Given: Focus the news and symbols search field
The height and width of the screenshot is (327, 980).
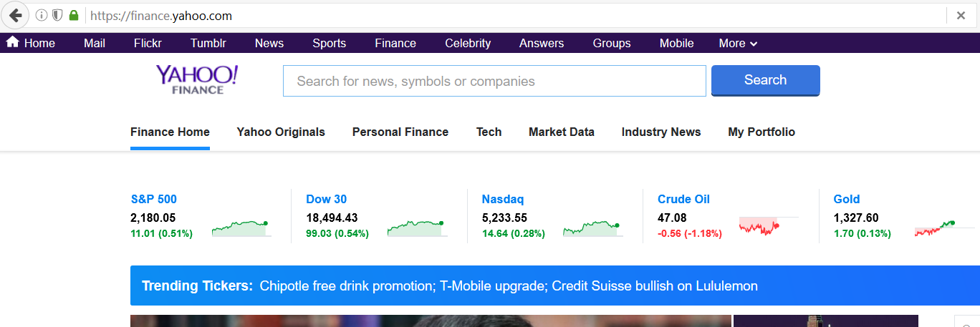Looking at the screenshot, I should 494,81.
